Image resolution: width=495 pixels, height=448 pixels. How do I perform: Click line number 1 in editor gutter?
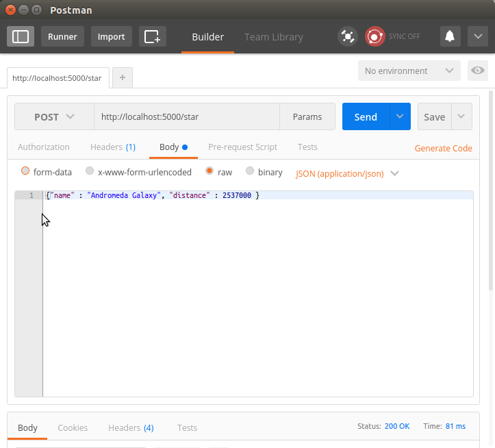(31, 195)
